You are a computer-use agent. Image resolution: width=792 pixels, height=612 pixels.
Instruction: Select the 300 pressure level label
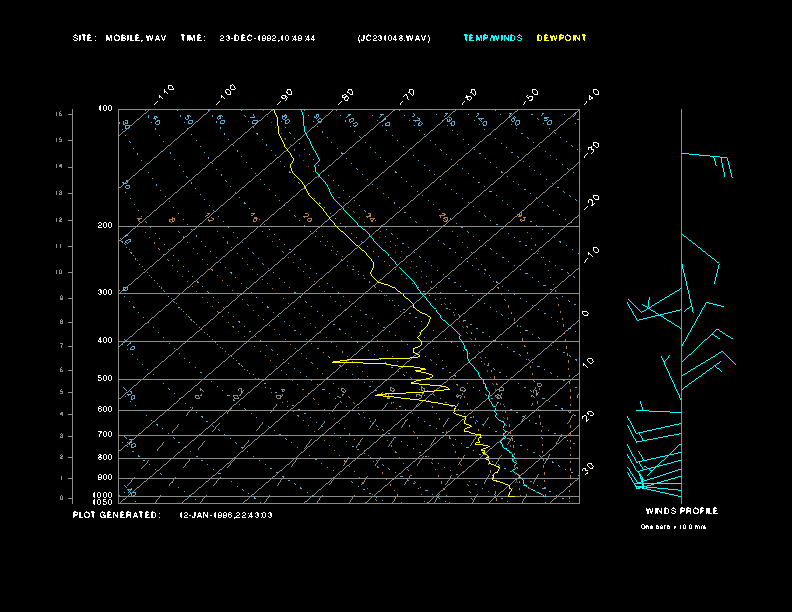coord(105,292)
